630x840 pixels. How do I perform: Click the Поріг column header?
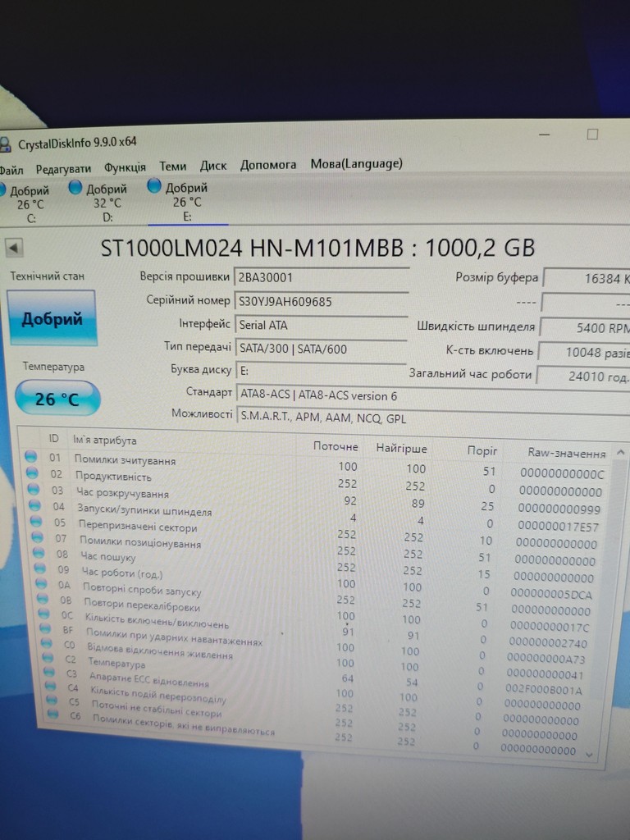482,450
